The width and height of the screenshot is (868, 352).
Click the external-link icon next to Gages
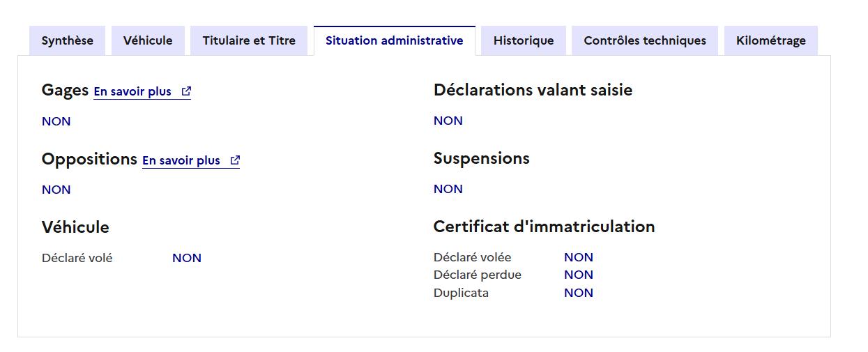click(x=186, y=91)
